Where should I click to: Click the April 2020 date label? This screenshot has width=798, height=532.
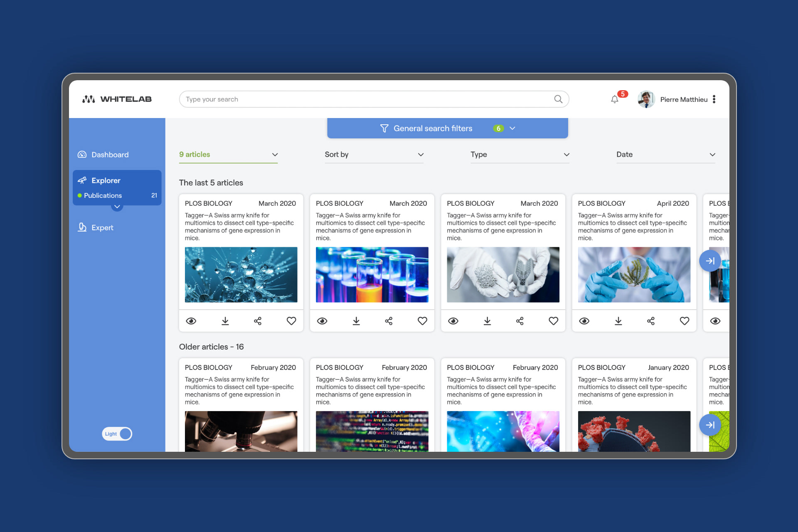pos(673,203)
